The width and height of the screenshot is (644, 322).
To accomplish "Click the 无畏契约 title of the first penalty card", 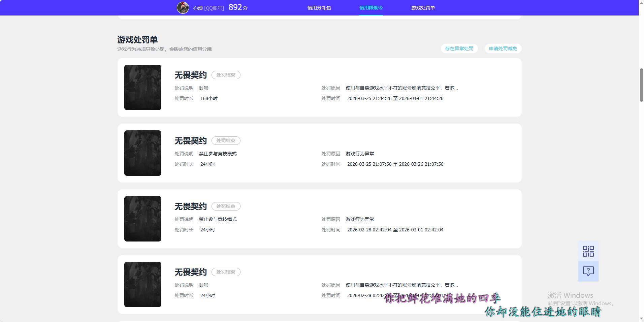I will click(x=190, y=75).
